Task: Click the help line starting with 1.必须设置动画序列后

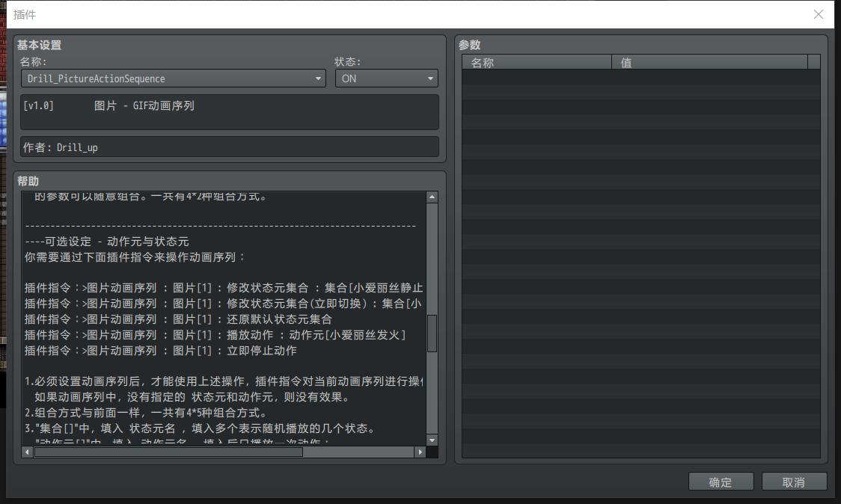Action: (x=224, y=381)
